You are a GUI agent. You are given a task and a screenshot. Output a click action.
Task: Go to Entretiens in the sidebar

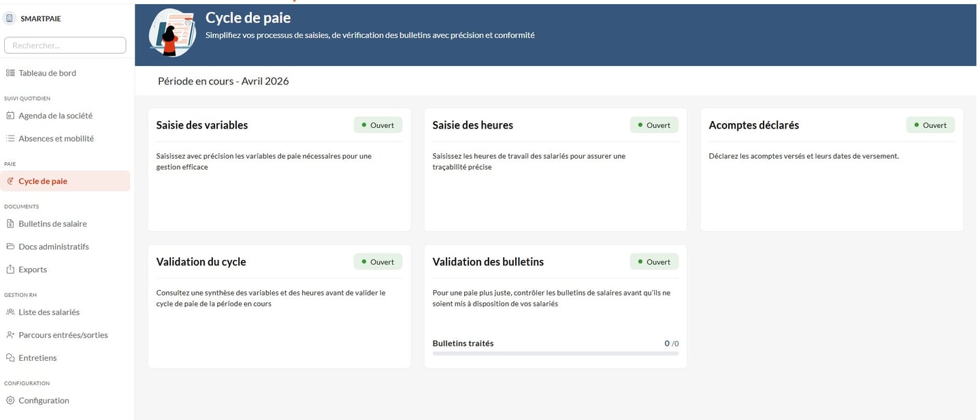coord(37,358)
